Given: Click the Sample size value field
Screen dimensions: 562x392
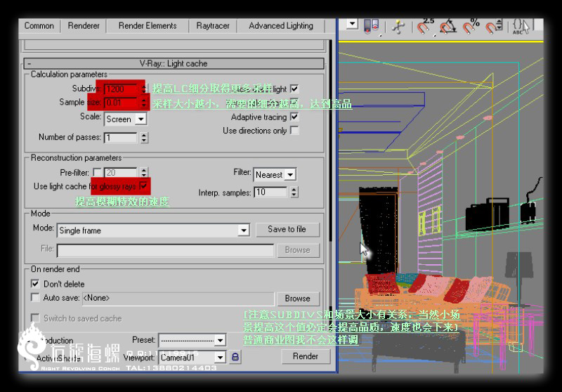Looking at the screenshot, I should 121,103.
